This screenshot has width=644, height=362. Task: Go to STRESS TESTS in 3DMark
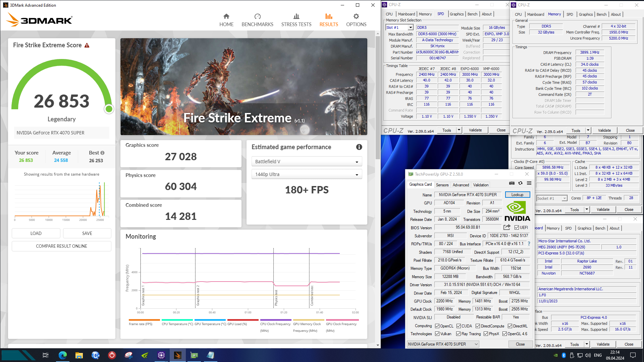296,20
